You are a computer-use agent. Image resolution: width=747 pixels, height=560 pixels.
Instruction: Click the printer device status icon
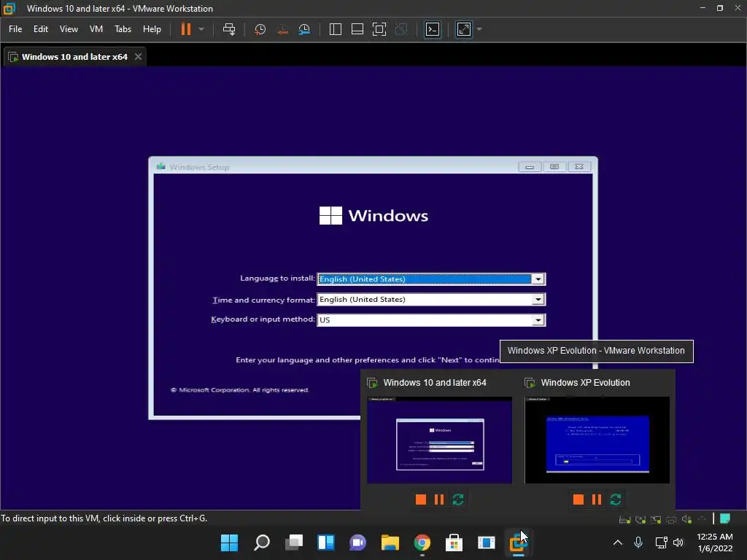pos(671,519)
